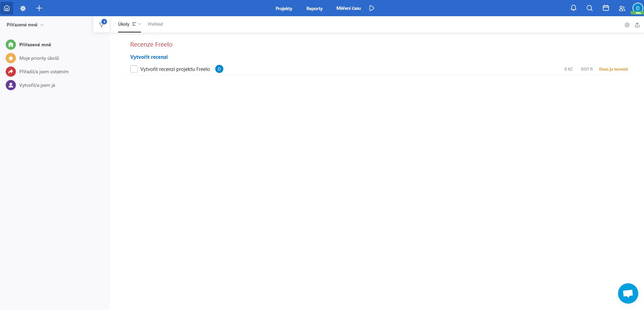
Task: Open the support chat bubble
Action: click(628, 293)
